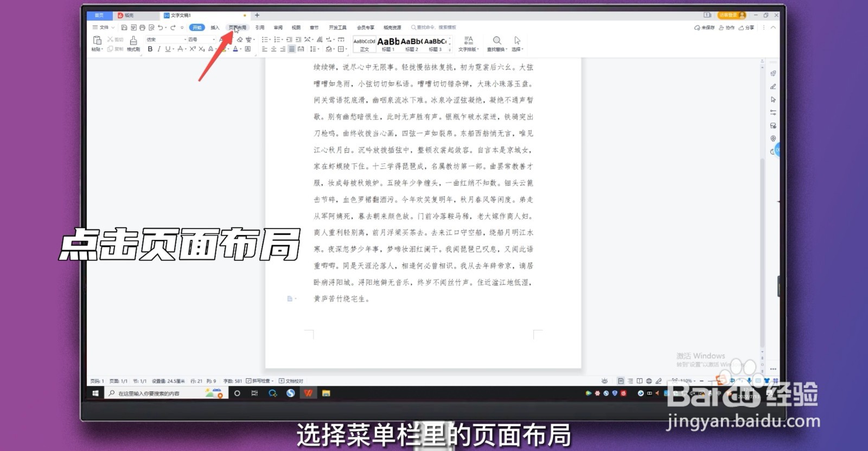Click the 协作 button
868x451 pixels.
(726, 28)
